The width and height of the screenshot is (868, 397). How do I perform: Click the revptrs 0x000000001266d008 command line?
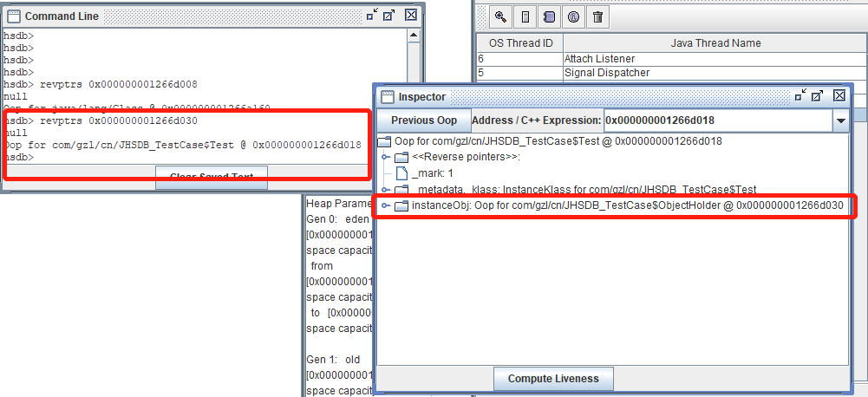[x=101, y=85]
